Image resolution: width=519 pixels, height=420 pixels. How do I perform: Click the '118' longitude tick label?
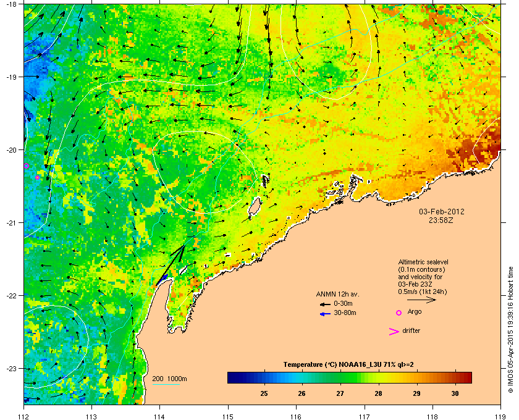[432, 416]
